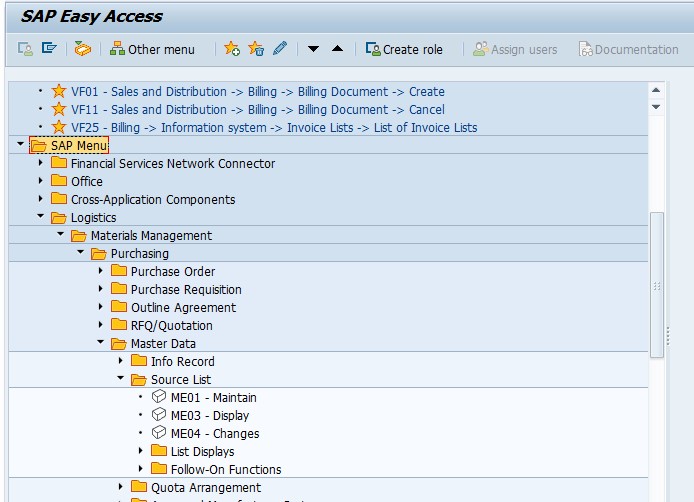Select Source List tree item
This screenshot has width=694, height=502.
coord(181,380)
